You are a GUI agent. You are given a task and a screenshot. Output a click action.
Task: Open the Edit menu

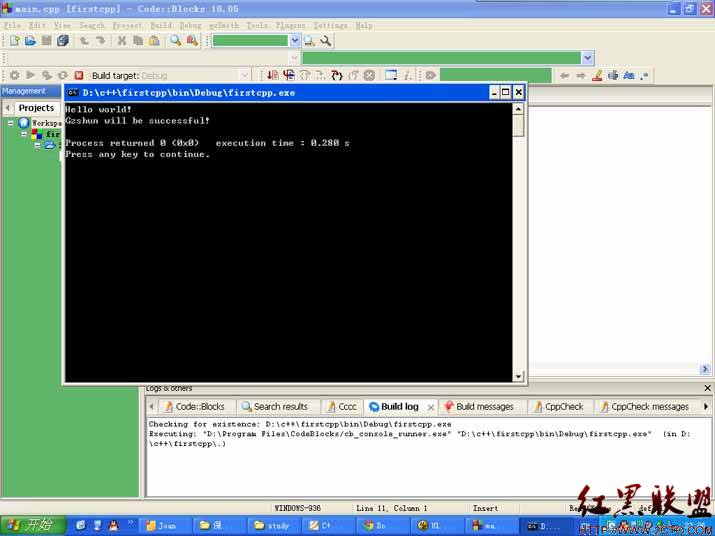click(37, 26)
